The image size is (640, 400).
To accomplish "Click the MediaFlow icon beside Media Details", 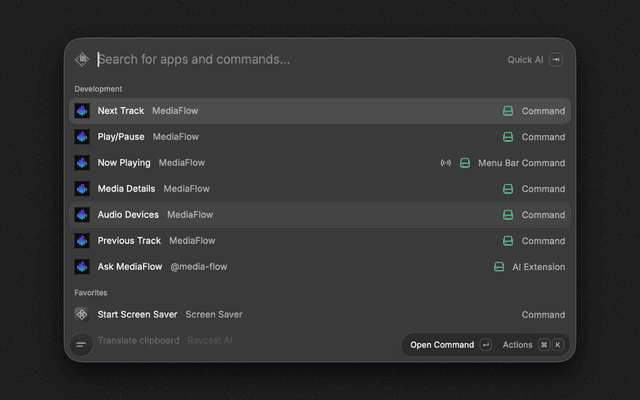I will (82, 189).
